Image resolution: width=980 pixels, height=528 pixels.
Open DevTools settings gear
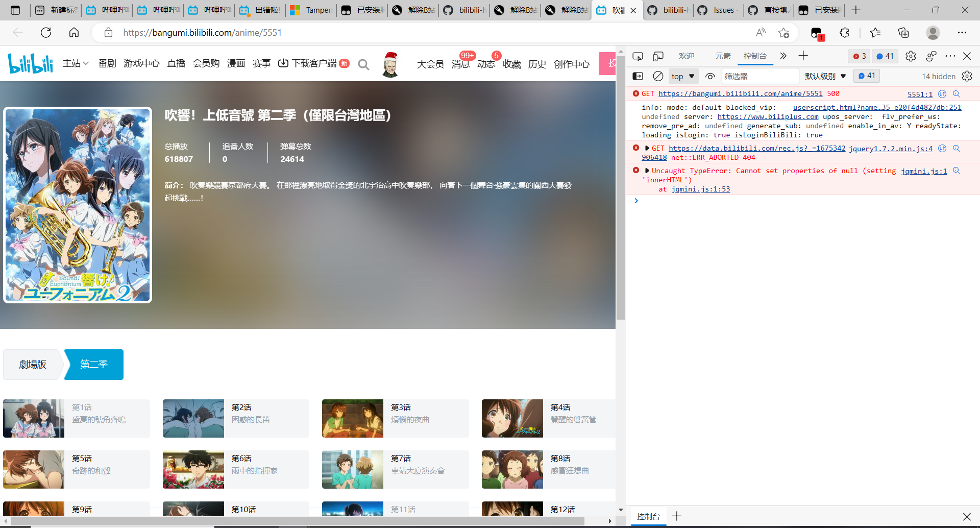tap(911, 56)
